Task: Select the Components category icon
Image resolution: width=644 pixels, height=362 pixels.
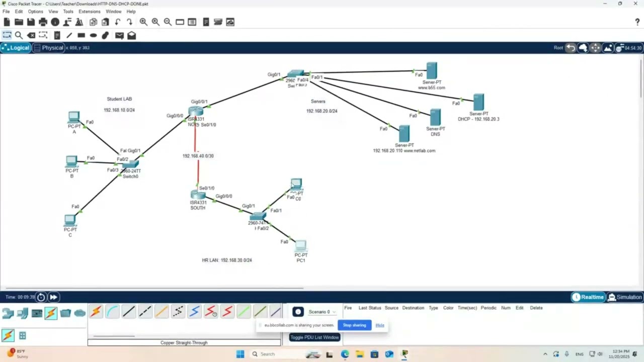Action: tap(37, 313)
